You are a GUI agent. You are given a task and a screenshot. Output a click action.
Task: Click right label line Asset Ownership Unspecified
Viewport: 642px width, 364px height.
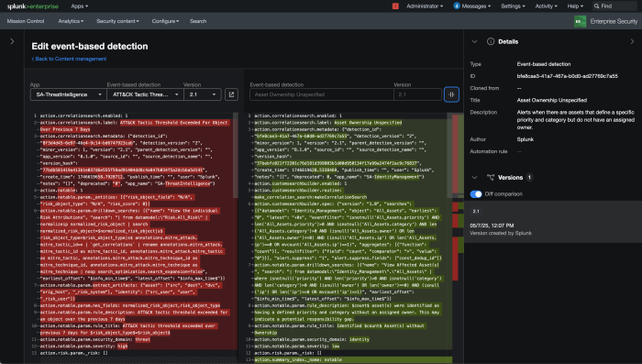tap(328, 123)
